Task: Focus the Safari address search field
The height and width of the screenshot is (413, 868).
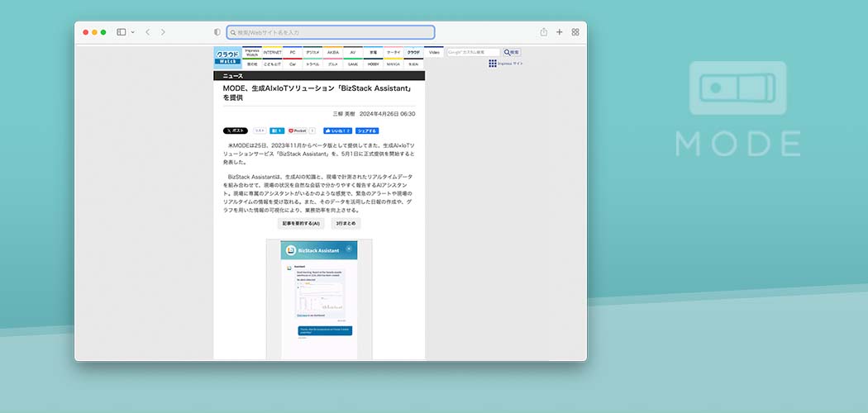Action: 331,32
